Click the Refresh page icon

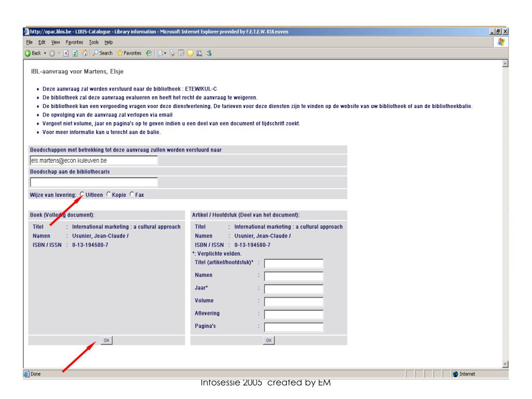tap(75, 54)
